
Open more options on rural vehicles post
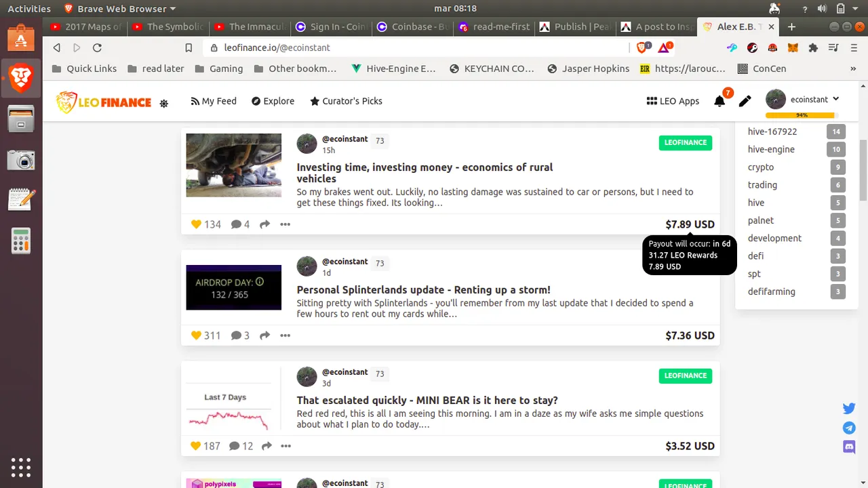[x=285, y=224]
